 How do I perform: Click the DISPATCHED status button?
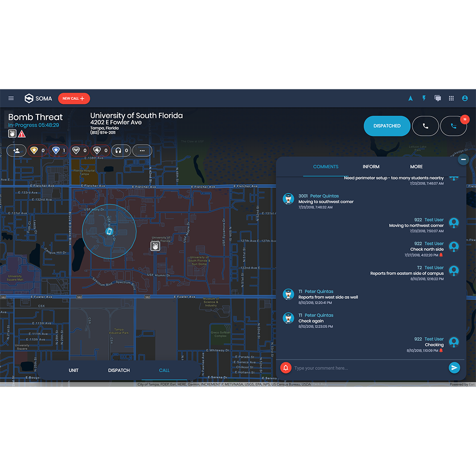tap(387, 126)
